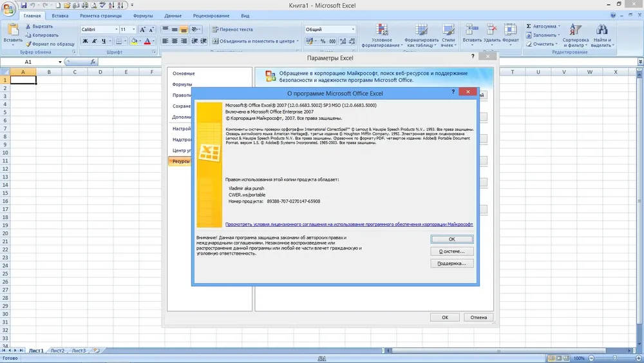Click the Format Painter (Формат по образцу) icon
Image resolution: width=644 pixels, height=363 pixels.
pos(28,44)
